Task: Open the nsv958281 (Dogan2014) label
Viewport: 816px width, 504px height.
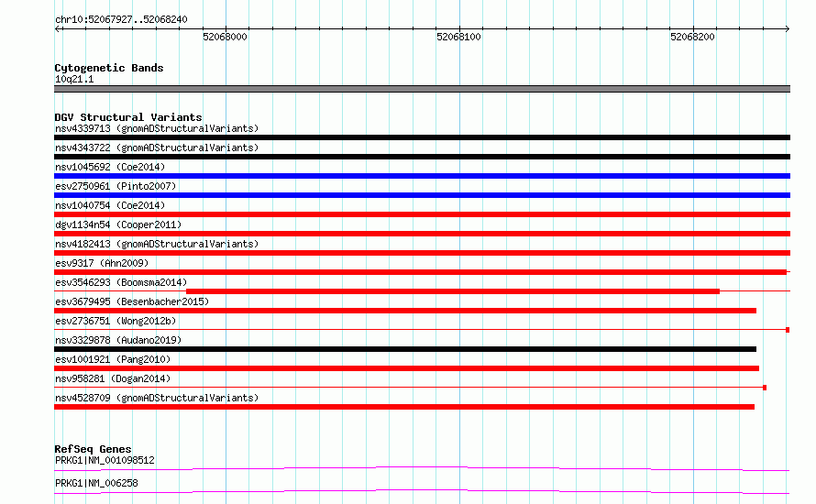Action: click(113, 378)
